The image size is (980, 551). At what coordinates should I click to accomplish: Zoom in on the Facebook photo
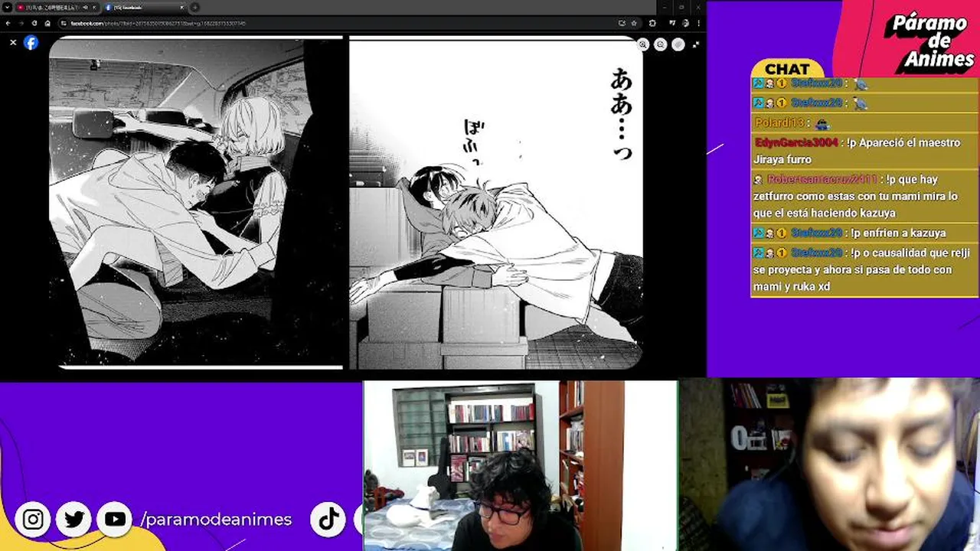pyautogui.click(x=643, y=44)
